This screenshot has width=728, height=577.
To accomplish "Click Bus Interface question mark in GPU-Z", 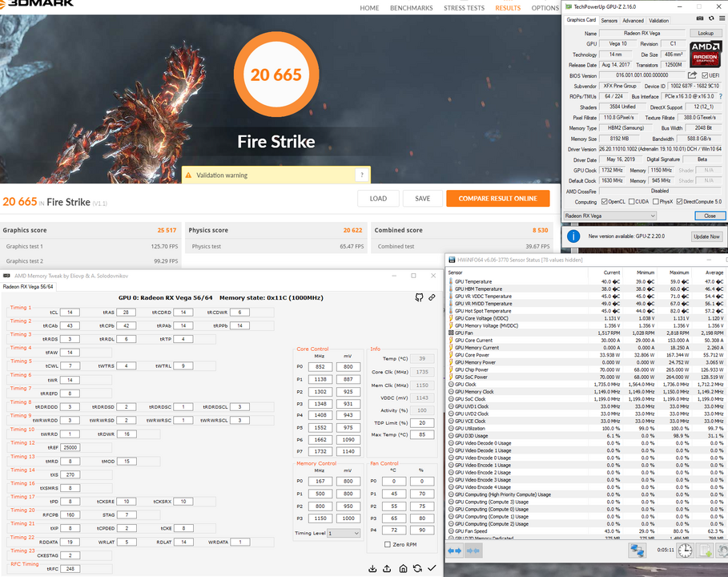I will pyautogui.click(x=721, y=97).
